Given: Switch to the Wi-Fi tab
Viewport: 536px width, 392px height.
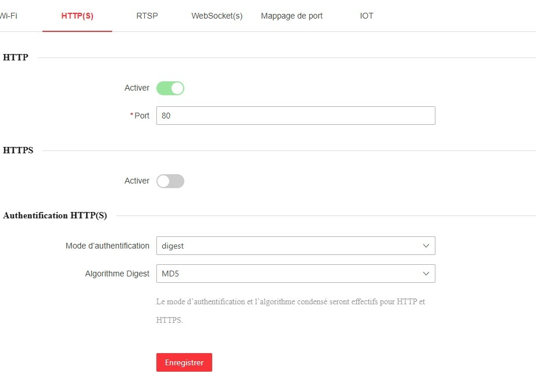Looking at the screenshot, I should pyautogui.click(x=8, y=16).
